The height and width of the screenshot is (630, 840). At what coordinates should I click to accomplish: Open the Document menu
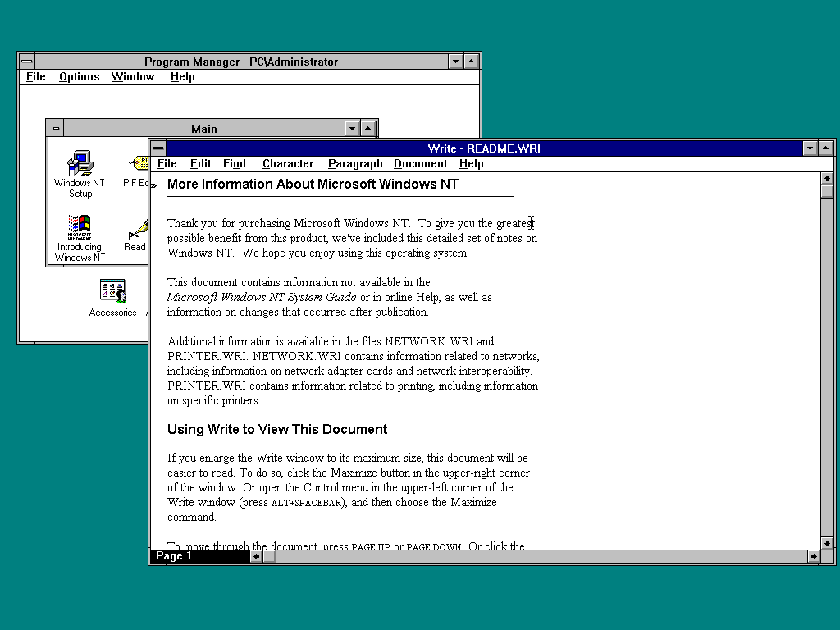point(420,164)
